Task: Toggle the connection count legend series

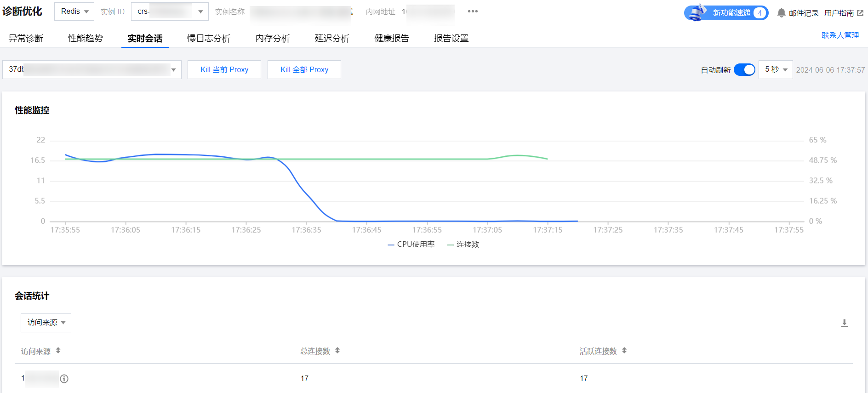Action: point(463,245)
